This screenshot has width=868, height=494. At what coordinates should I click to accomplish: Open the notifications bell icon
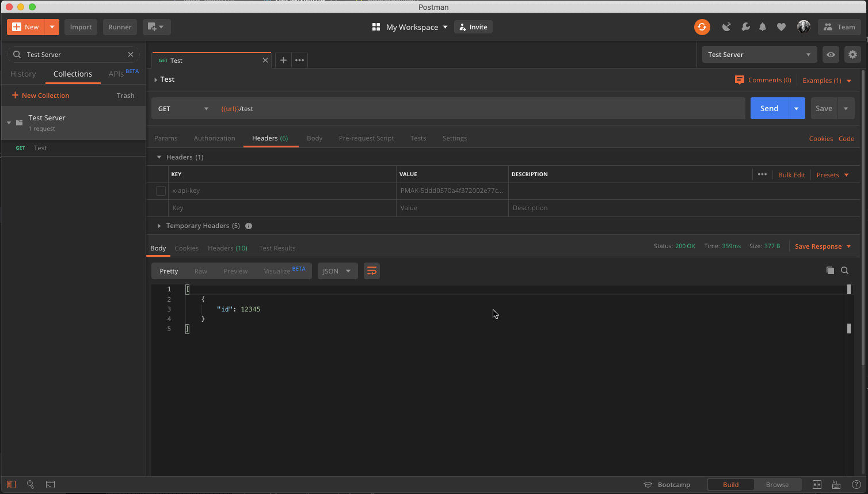(763, 27)
